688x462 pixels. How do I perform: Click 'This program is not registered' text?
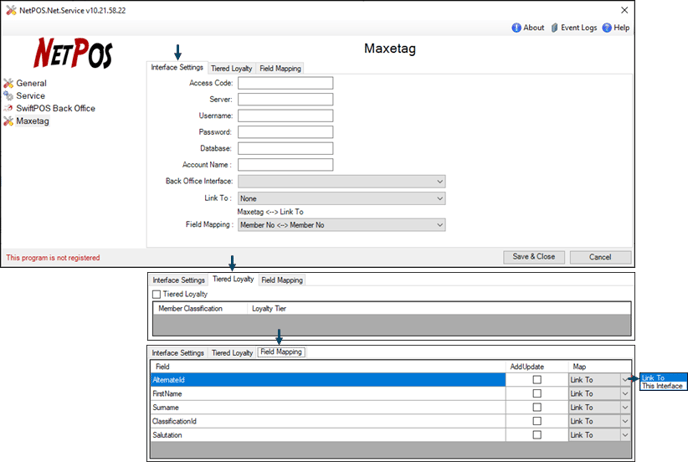coord(53,258)
